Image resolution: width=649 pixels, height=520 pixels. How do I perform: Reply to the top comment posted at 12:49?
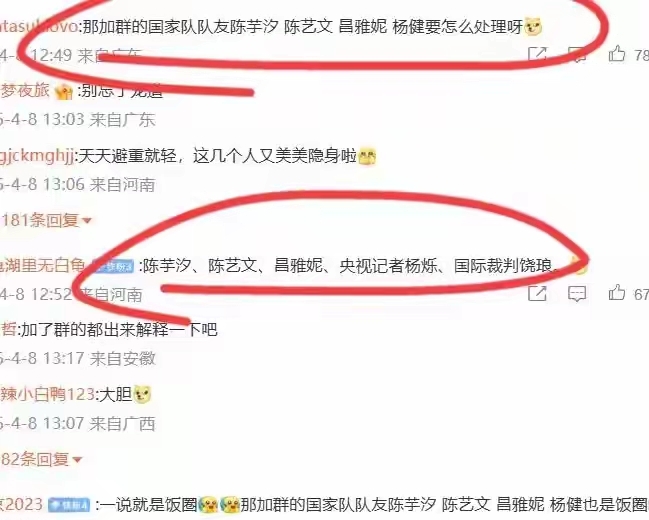(577, 54)
